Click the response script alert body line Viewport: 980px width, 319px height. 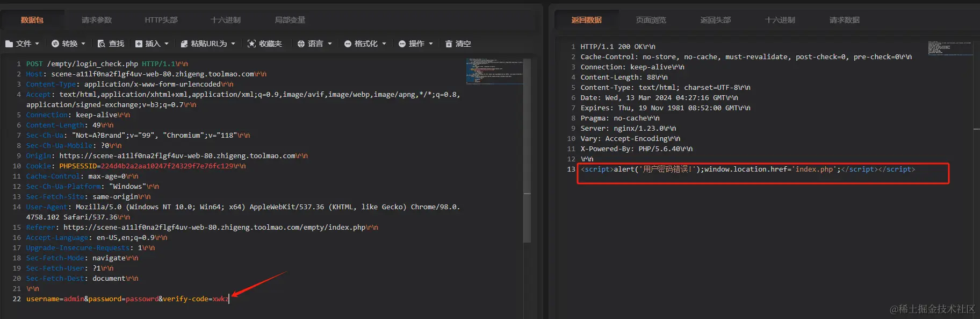[748, 169]
